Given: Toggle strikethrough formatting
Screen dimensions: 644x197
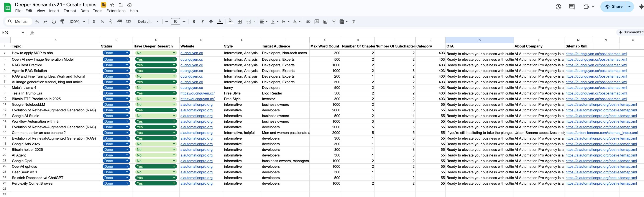Looking at the screenshot, I should click(211, 22).
